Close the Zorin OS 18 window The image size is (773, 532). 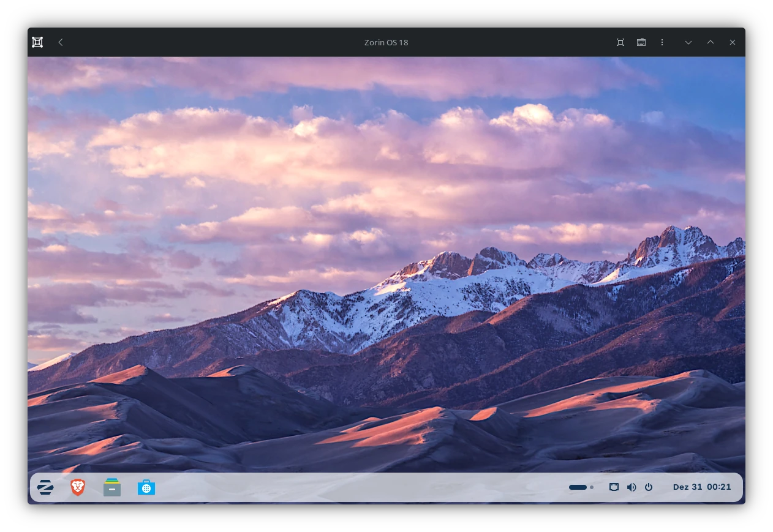pos(733,42)
